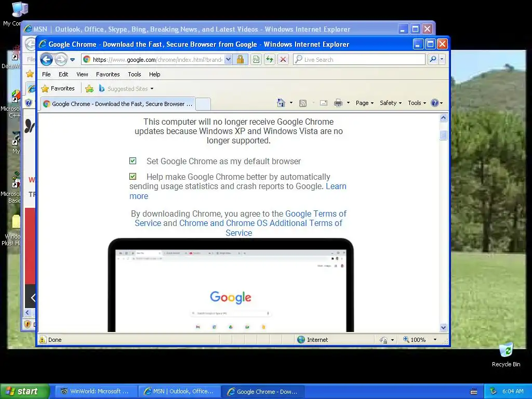The image size is (532, 399).
Task: Click the Live Search input box
Action: (x=359, y=59)
